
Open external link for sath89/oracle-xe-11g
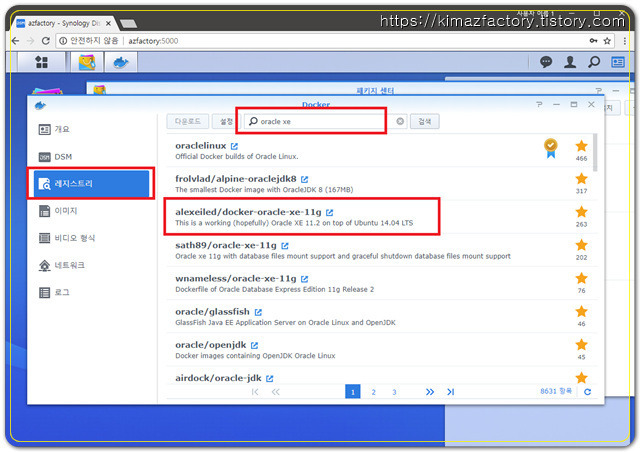point(285,246)
